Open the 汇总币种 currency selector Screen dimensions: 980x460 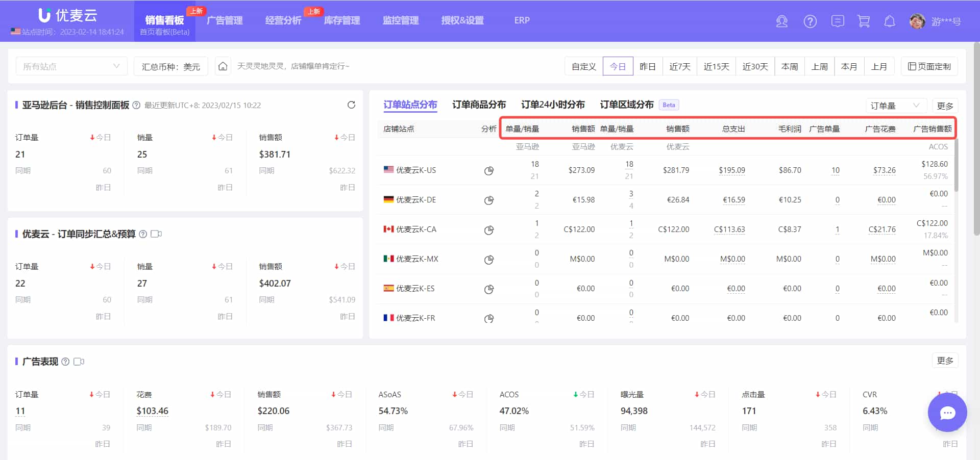tap(171, 66)
